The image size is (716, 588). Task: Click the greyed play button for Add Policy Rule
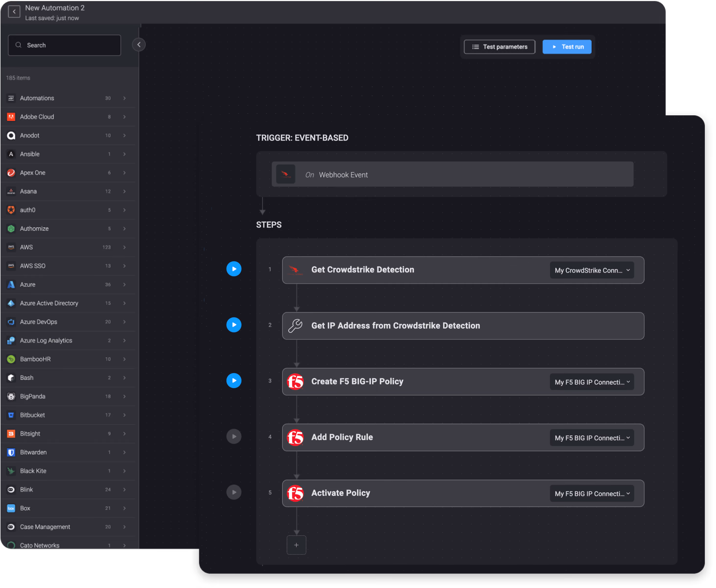tap(234, 437)
